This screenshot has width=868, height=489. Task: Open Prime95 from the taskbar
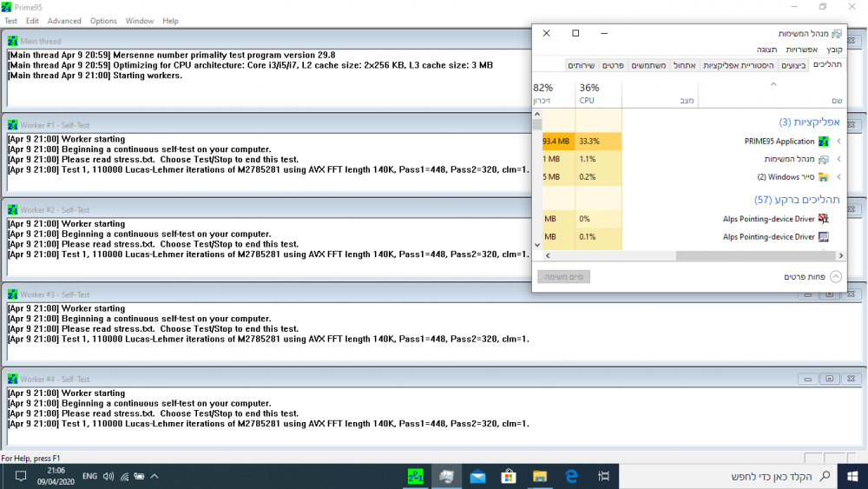(x=416, y=476)
